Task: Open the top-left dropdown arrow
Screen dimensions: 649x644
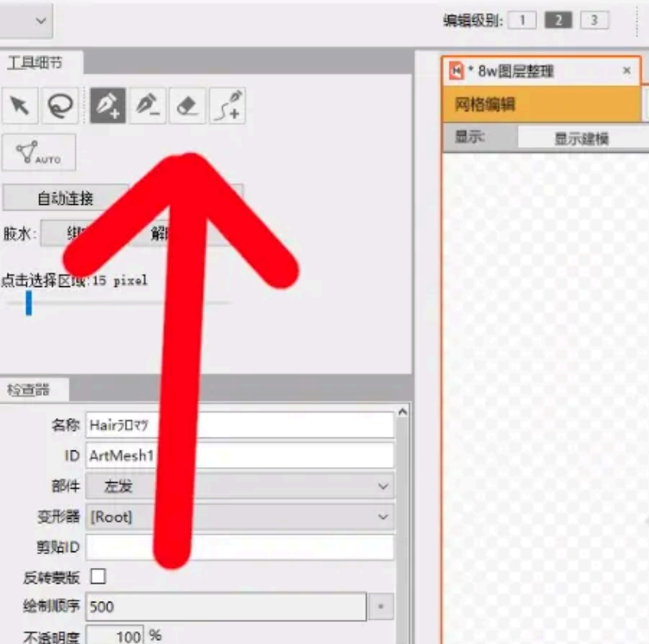Action: pyautogui.click(x=41, y=20)
